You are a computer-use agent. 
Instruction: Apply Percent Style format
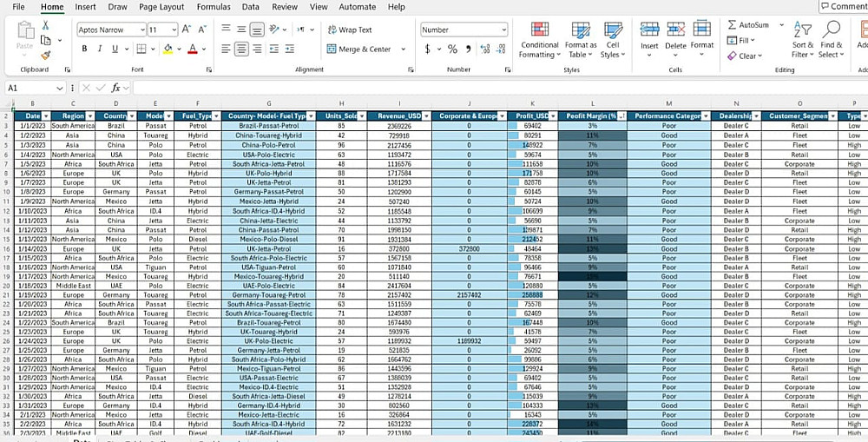[x=452, y=49]
